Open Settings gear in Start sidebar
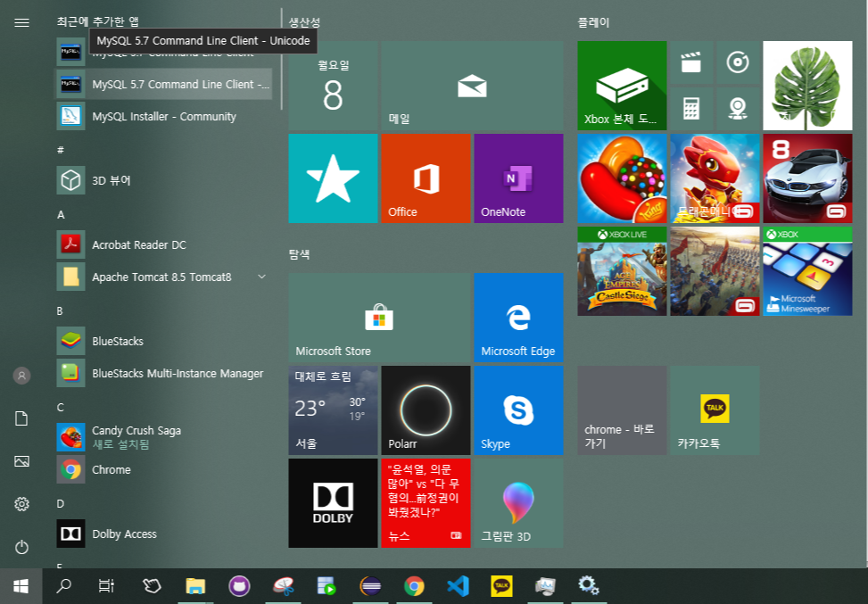The height and width of the screenshot is (604, 868). coord(21,504)
